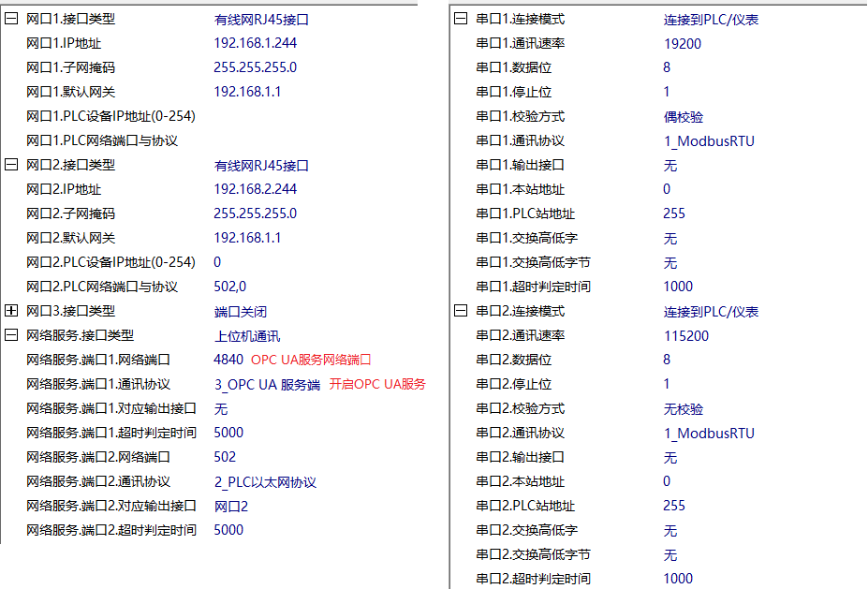This screenshot has width=868, height=589.
Task: Click the 串口2.超时判定时间 value 1000
Action: (x=678, y=579)
